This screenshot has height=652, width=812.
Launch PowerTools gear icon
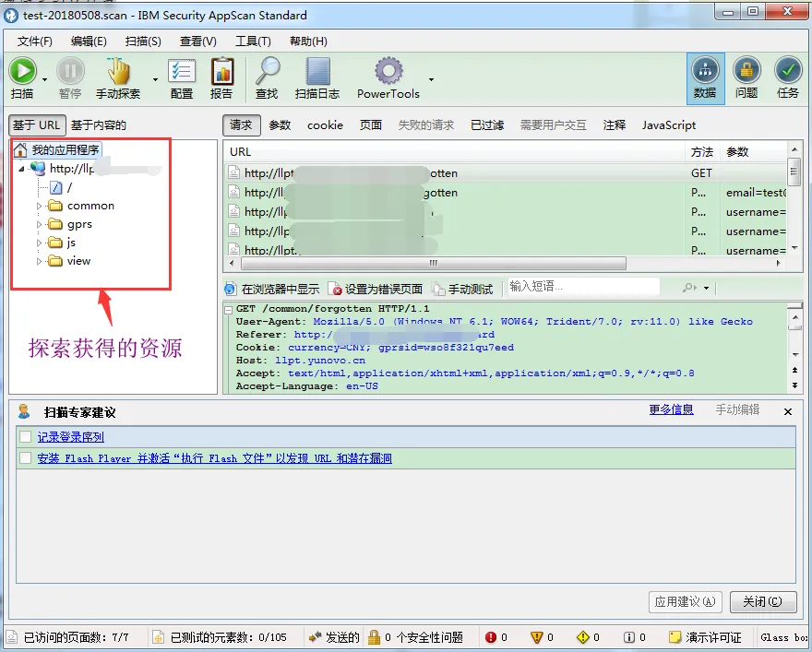pyautogui.click(x=388, y=71)
